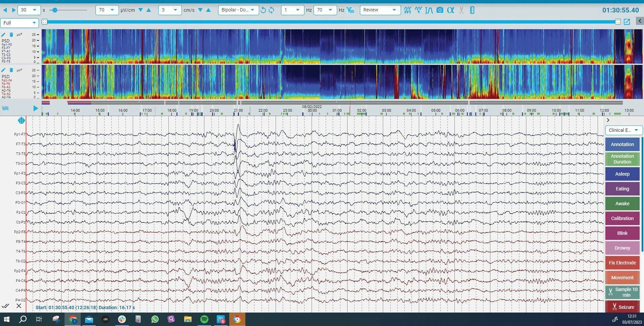Image resolution: width=644 pixels, height=326 pixels.
Task: Add an Annotation Duration event
Action: [x=622, y=159]
